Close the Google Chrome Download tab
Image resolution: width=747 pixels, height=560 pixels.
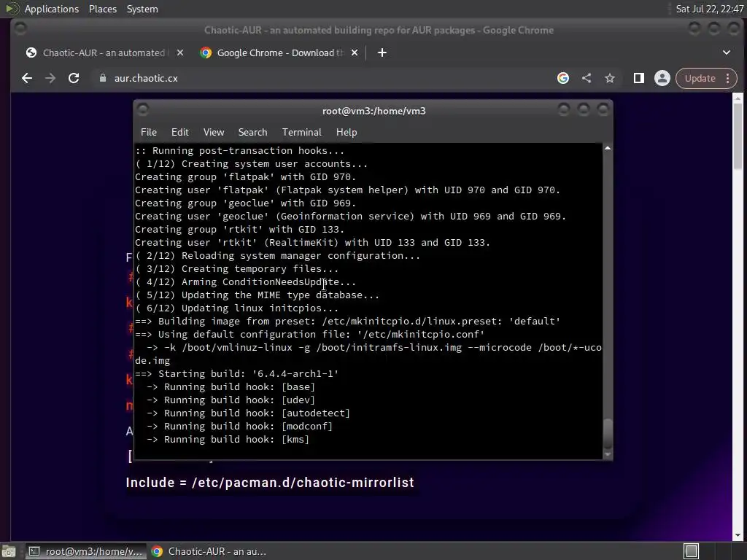coord(355,52)
